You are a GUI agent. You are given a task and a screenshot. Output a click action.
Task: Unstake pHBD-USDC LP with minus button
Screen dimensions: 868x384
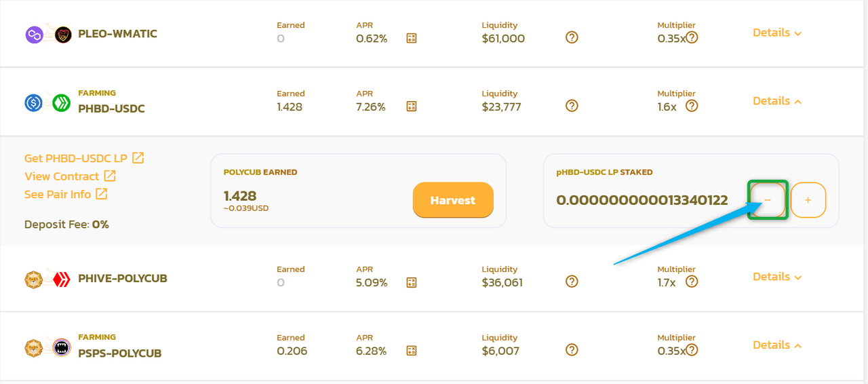click(768, 200)
